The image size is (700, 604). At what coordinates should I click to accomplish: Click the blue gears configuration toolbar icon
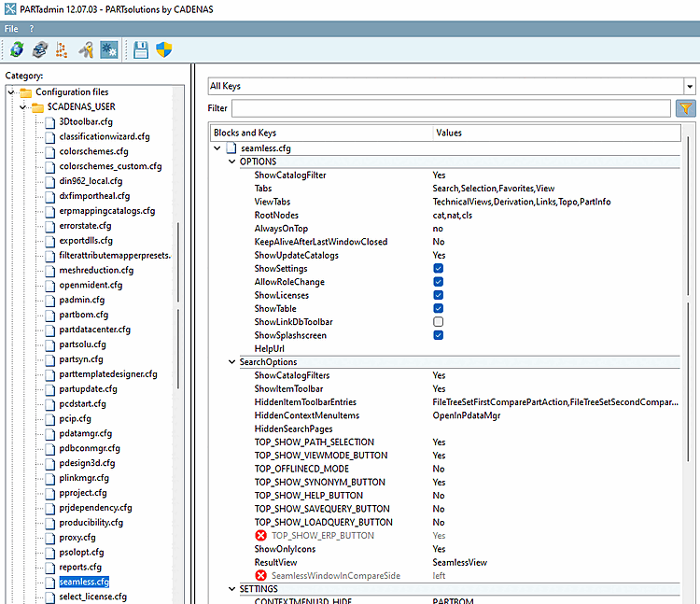(109, 50)
